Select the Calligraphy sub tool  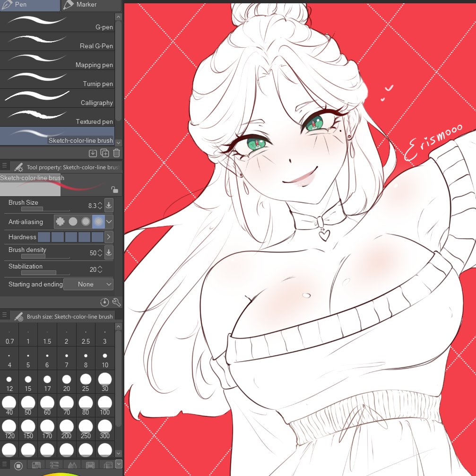coord(57,98)
